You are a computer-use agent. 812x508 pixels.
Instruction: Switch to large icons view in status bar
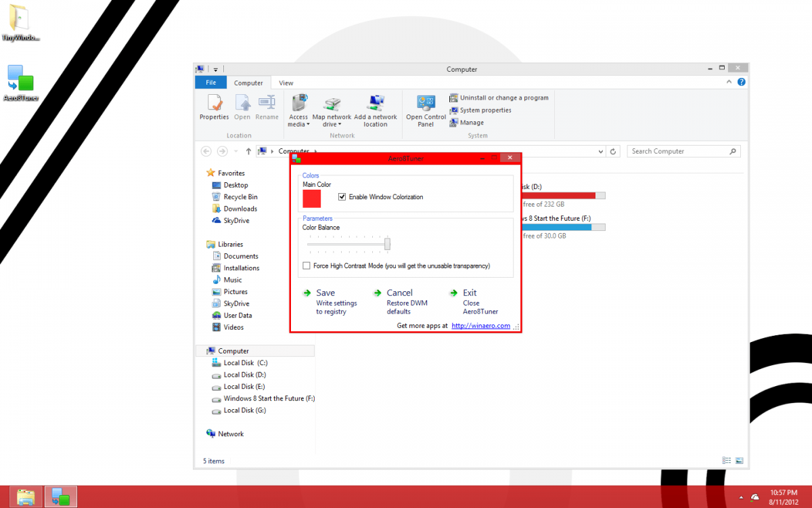point(739,461)
